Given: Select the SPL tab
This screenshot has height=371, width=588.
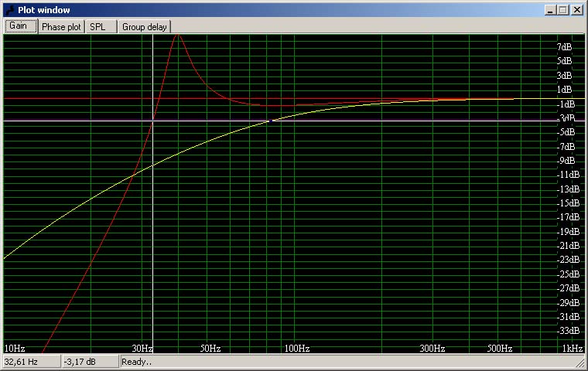Looking at the screenshot, I should [101, 27].
